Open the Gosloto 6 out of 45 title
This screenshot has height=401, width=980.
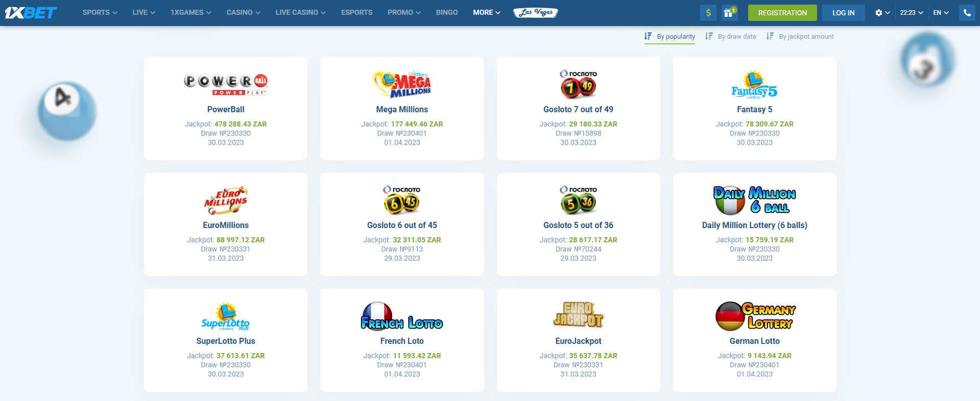tap(402, 225)
